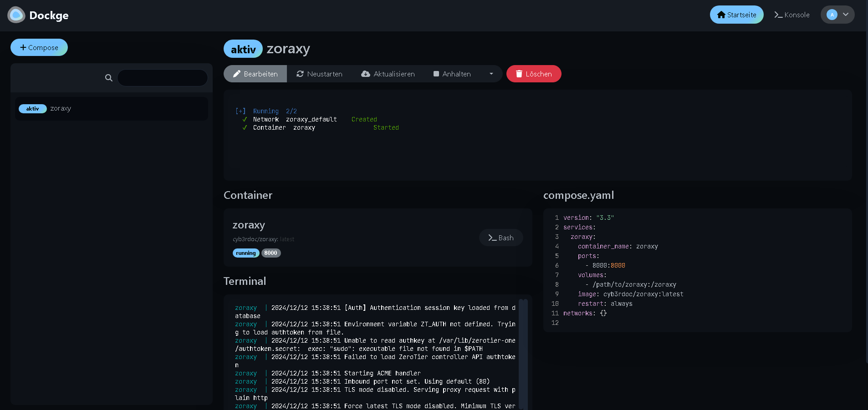The image size is (868, 410).
Task: Open the user avatar dropdown menu
Action: click(x=837, y=15)
